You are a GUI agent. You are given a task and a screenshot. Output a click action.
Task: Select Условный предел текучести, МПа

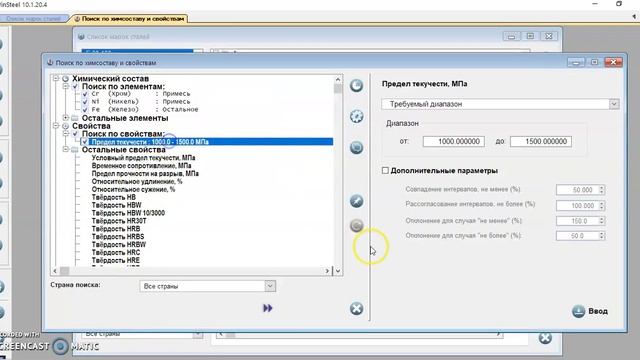click(143, 158)
